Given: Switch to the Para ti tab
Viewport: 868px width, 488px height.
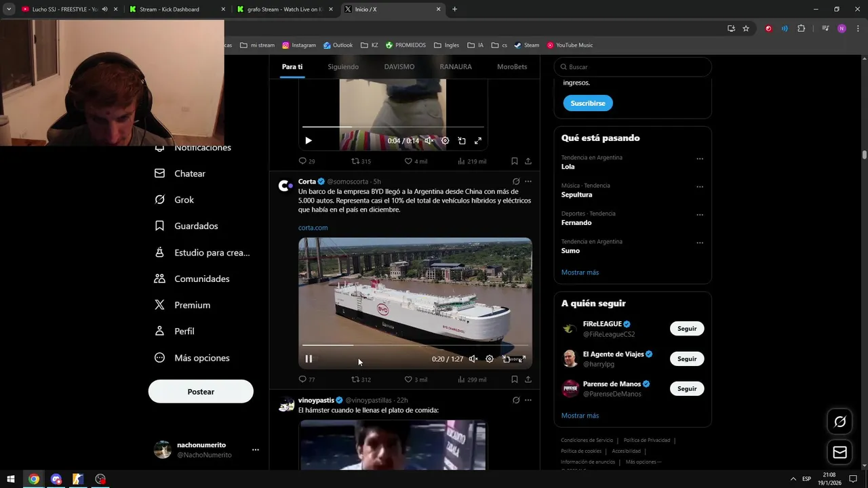Looking at the screenshot, I should [292, 66].
